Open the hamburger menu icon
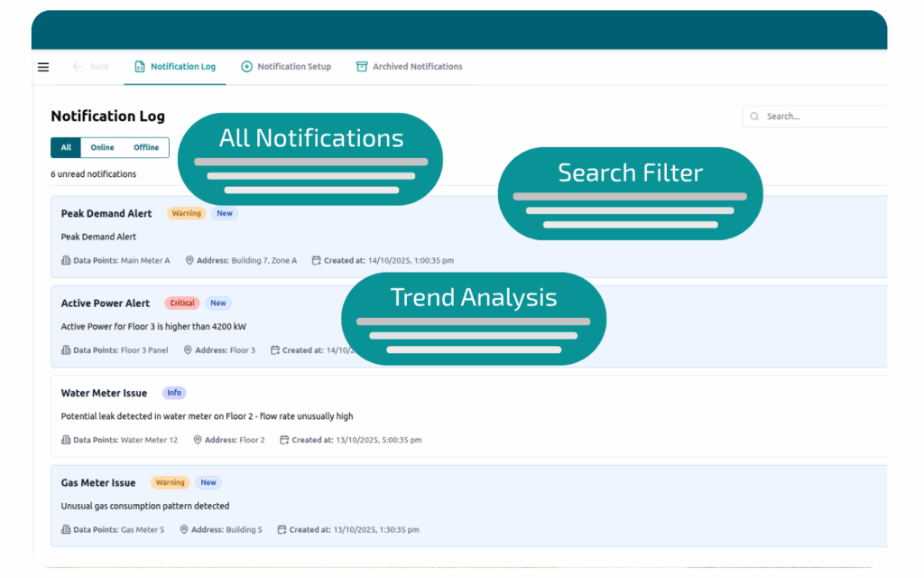924x578 pixels. tap(43, 67)
